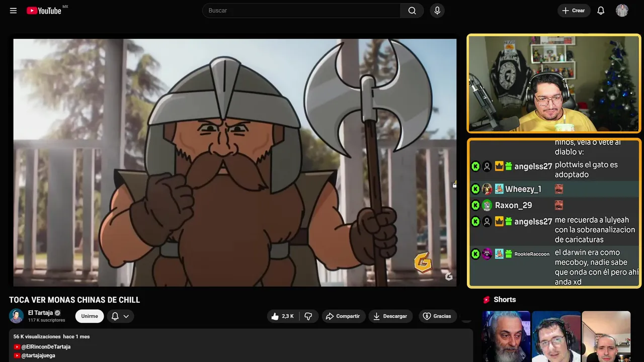Click the Wheezy_1 chat username
The width and height of the screenshot is (644, 362).
click(x=523, y=189)
